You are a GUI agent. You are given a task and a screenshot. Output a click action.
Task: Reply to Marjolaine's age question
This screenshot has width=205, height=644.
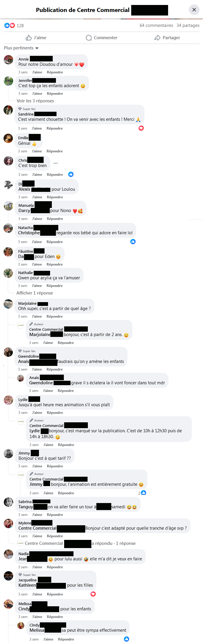[54, 316]
